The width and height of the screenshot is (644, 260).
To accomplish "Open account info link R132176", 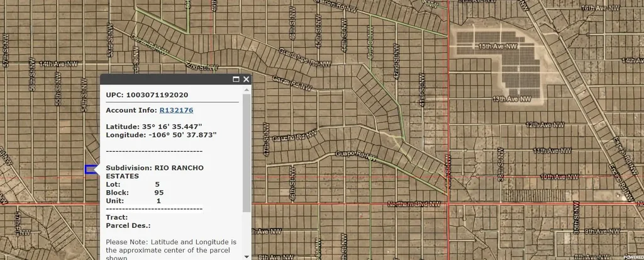I will coord(176,110).
